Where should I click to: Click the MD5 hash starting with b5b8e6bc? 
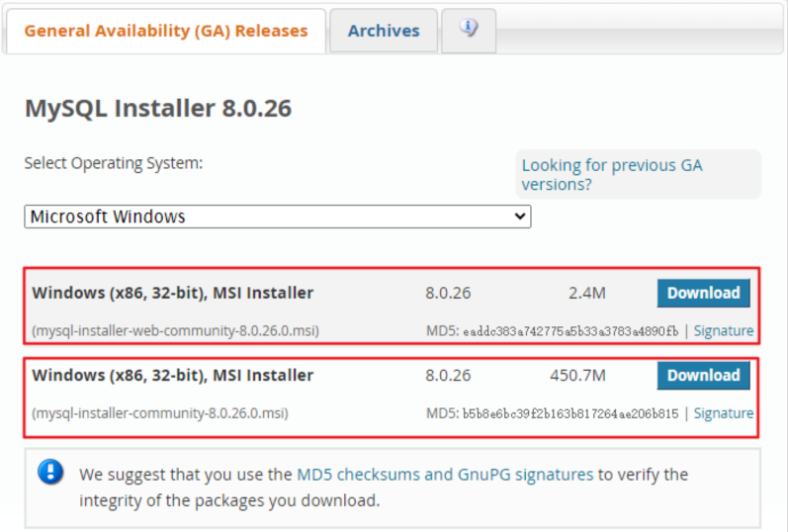click(x=570, y=414)
